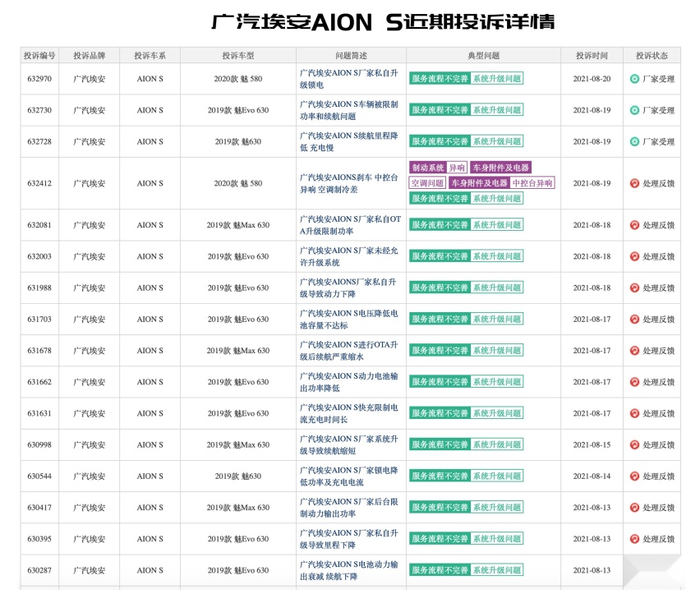The height and width of the screenshot is (603, 700).
Task: Select complaint number 632412
Action: (39, 183)
